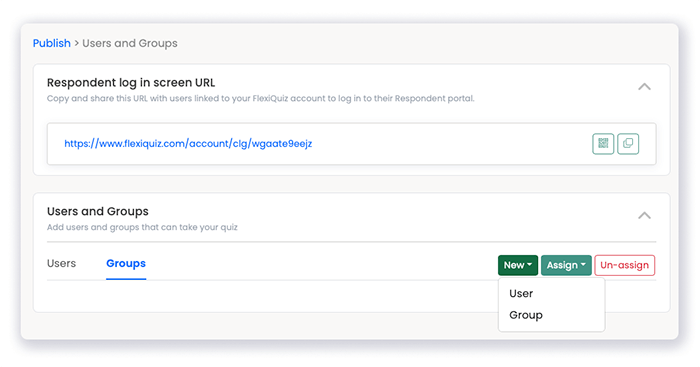Image resolution: width=700 pixels, height=367 pixels.
Task: Click the 'Respondent log in screen URL' heading
Action: point(131,83)
